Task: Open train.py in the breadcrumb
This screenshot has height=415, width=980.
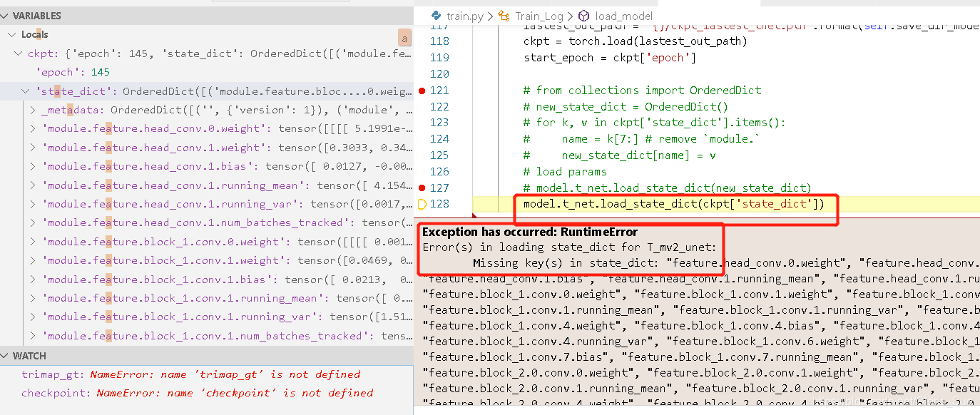Action: tap(466, 16)
